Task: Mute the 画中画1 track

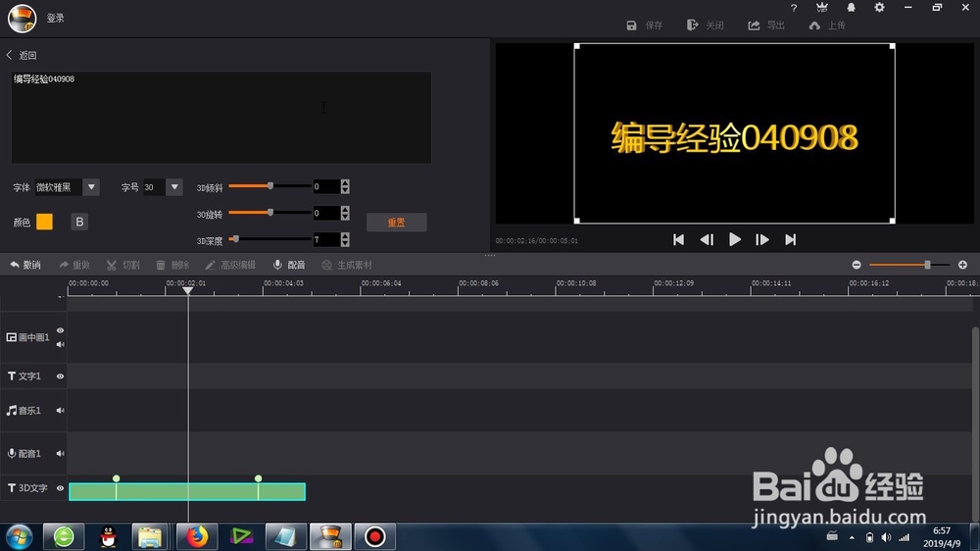Action: pos(60,344)
